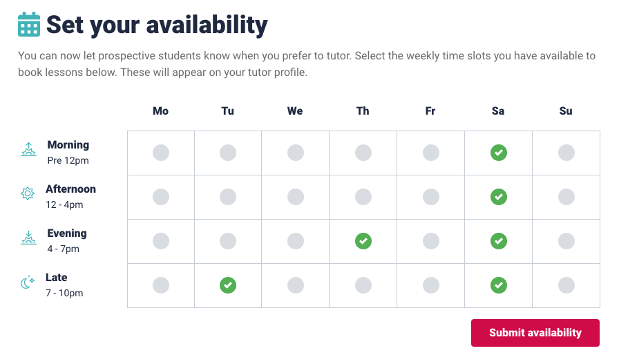Toggle on Friday Evening slot
619x364 pixels.
point(431,241)
